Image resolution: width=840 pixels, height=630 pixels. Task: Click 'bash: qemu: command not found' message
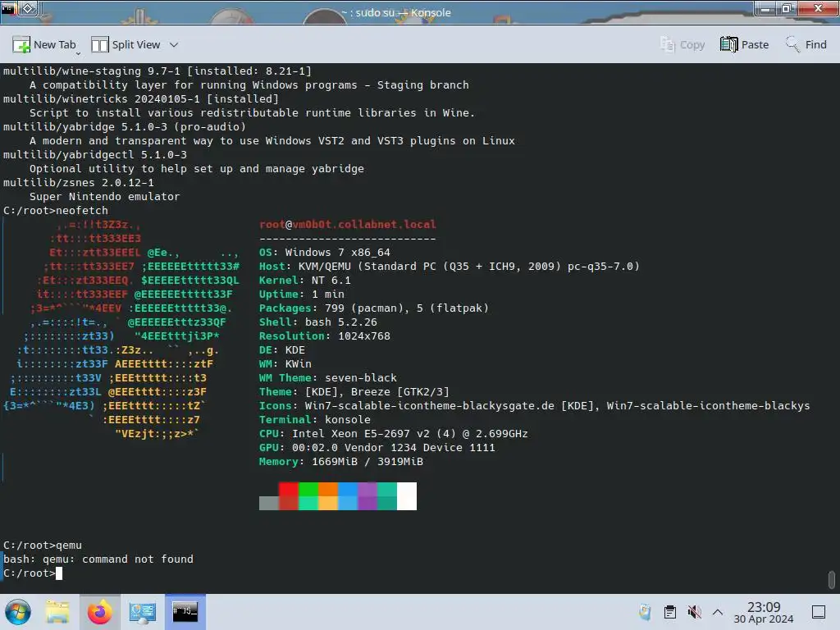pyautogui.click(x=98, y=559)
